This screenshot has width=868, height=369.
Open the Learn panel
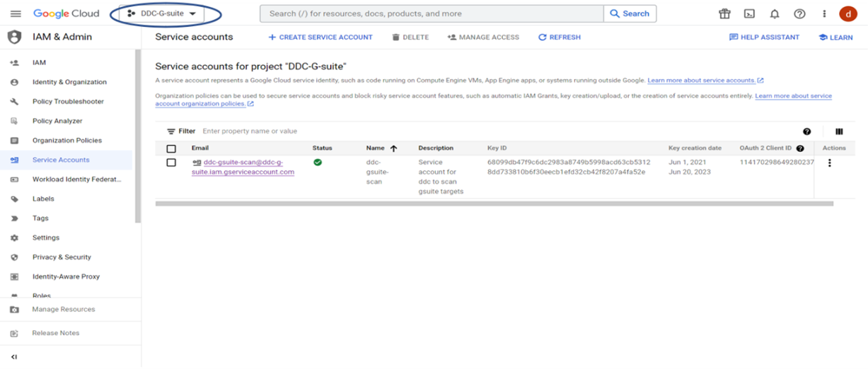(x=835, y=37)
